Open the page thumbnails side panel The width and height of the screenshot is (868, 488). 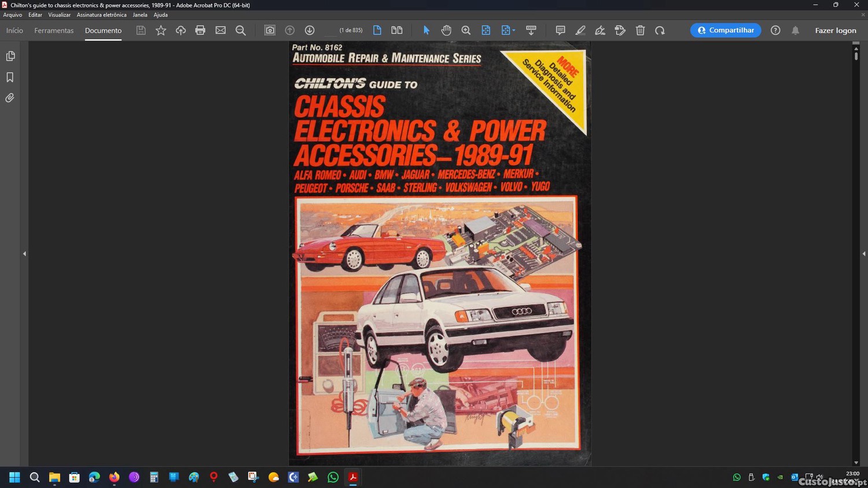pyautogui.click(x=10, y=56)
